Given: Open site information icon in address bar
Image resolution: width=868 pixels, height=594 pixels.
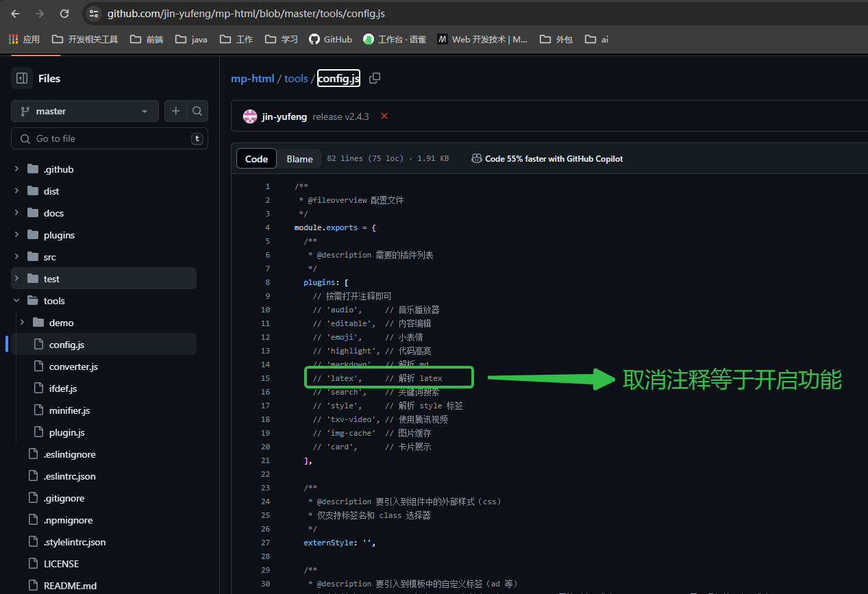Looking at the screenshot, I should click(x=95, y=14).
